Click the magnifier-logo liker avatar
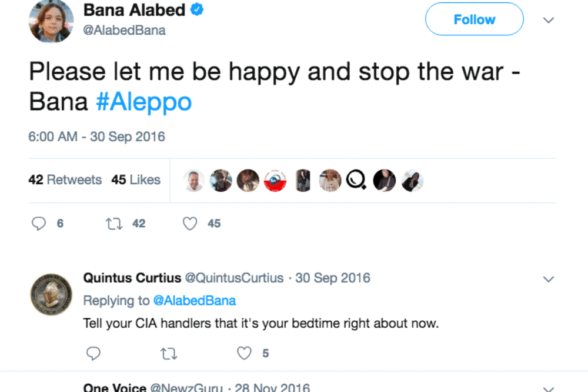The height and width of the screenshot is (392, 588). (356, 180)
